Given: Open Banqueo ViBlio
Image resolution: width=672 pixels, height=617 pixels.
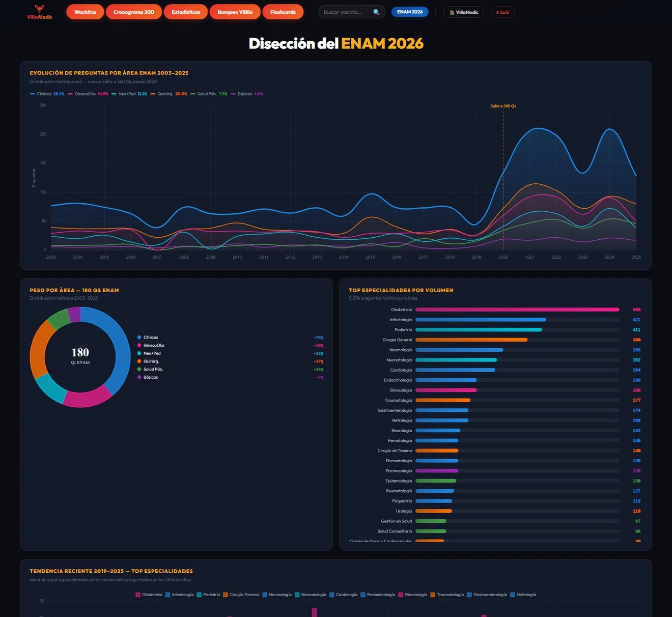Looking at the screenshot, I should point(235,12).
